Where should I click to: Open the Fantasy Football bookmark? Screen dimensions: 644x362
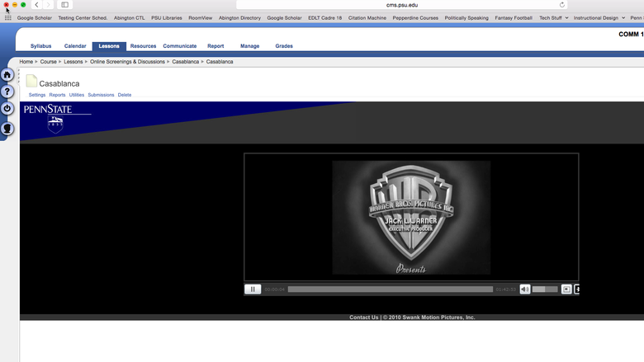(514, 18)
